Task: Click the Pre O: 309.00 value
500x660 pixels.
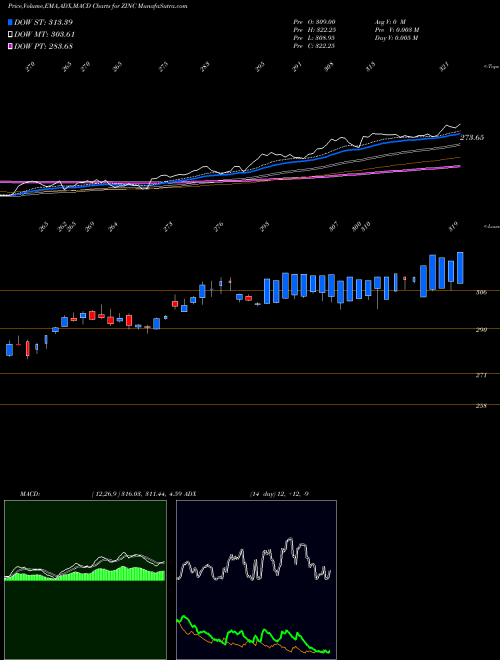Action: [314, 22]
